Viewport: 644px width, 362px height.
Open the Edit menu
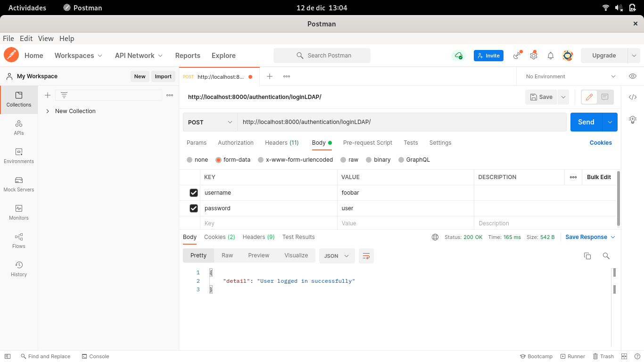(x=26, y=39)
